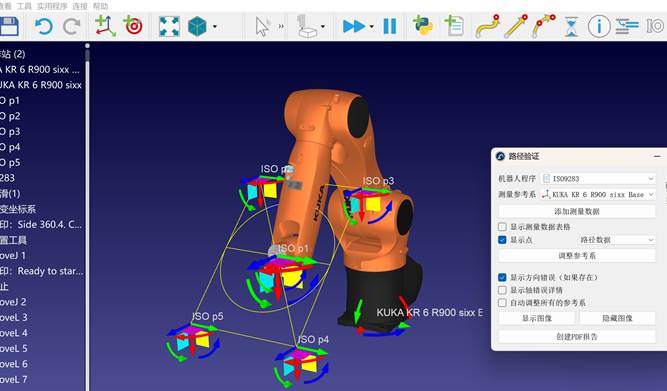Select the p3 target in the tree

tap(10, 131)
